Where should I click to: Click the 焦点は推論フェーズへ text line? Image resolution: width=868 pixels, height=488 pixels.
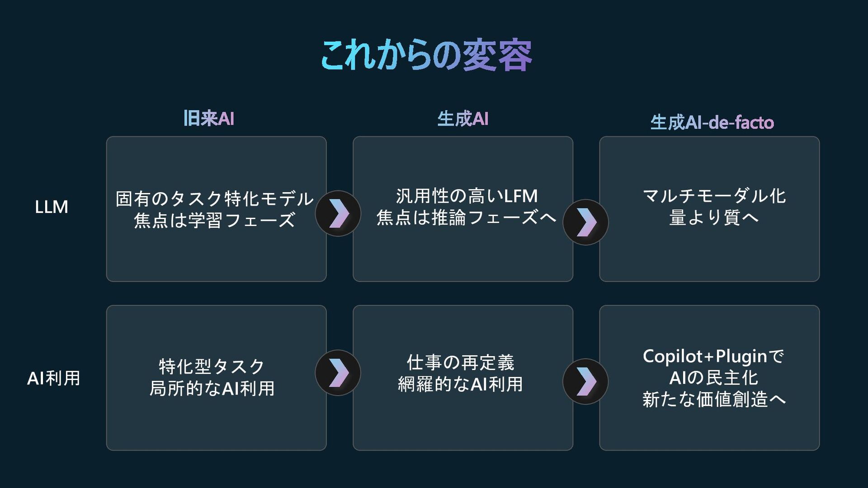[466, 217]
